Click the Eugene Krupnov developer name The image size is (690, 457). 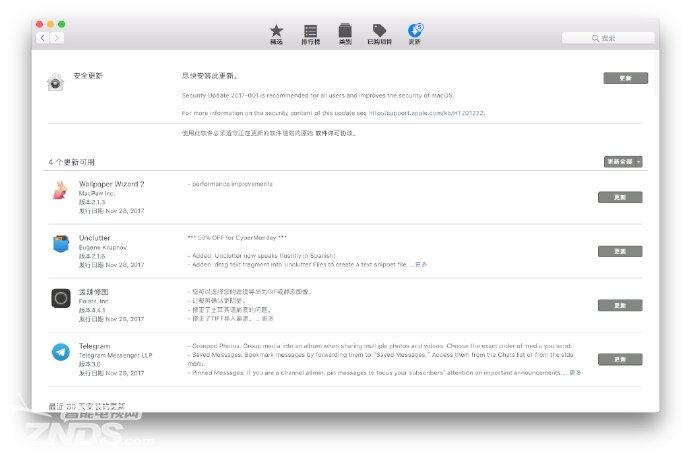click(x=103, y=248)
